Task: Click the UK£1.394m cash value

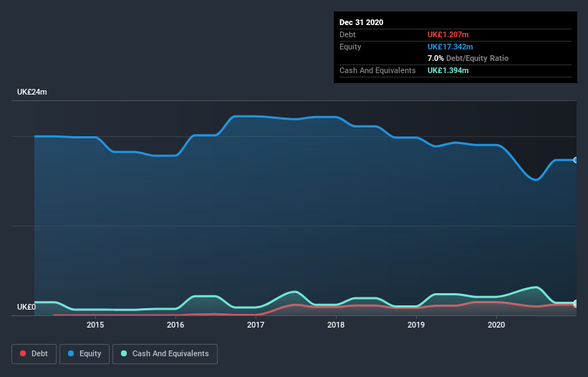Action: coord(448,70)
